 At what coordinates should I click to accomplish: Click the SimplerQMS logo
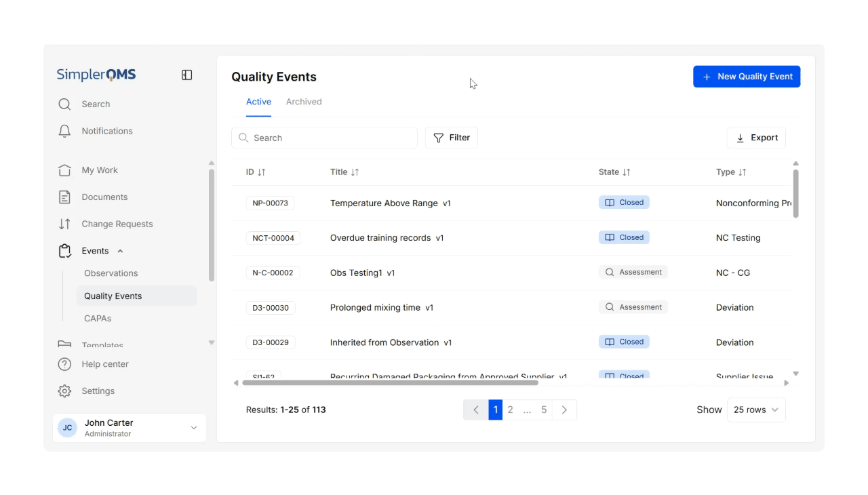coord(96,75)
